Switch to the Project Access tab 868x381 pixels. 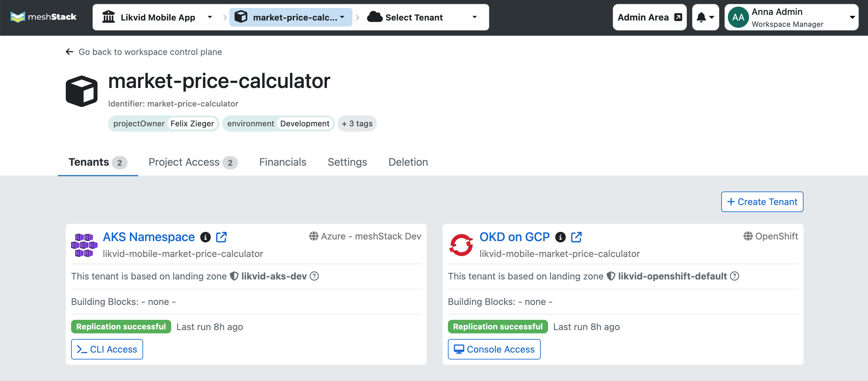193,162
